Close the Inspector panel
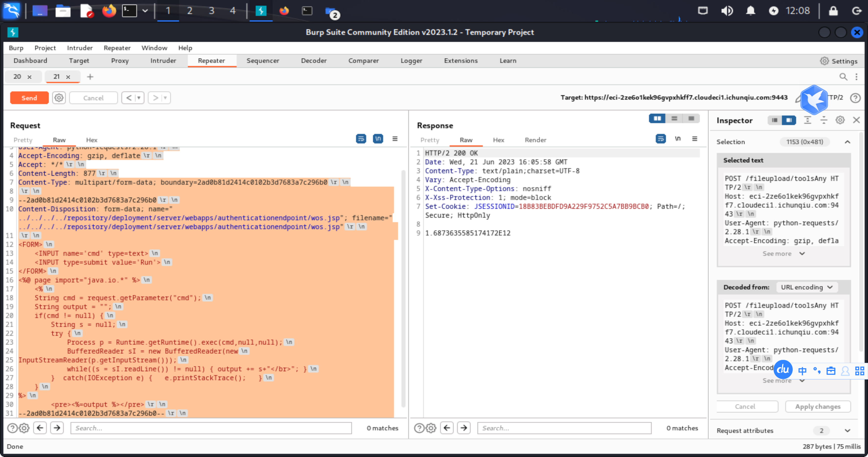This screenshot has height=457, width=868. pyautogui.click(x=856, y=120)
